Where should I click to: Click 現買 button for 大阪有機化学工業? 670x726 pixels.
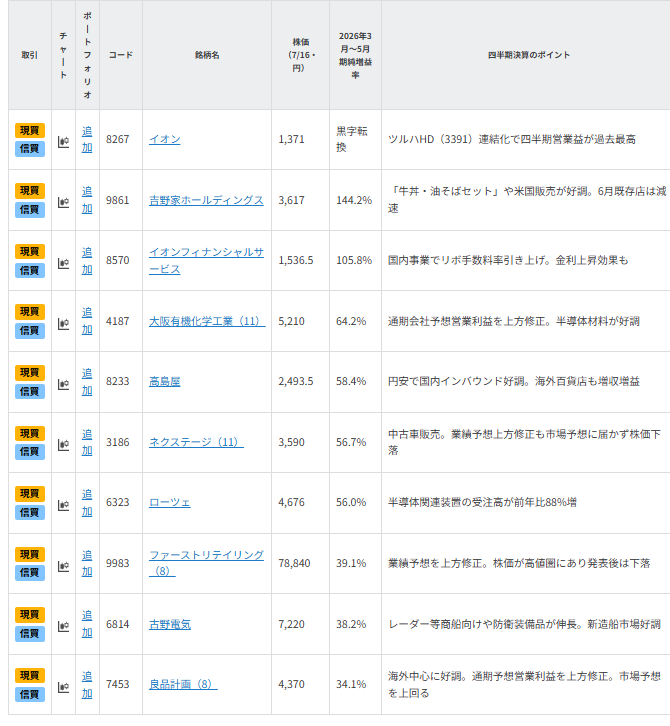30,312
